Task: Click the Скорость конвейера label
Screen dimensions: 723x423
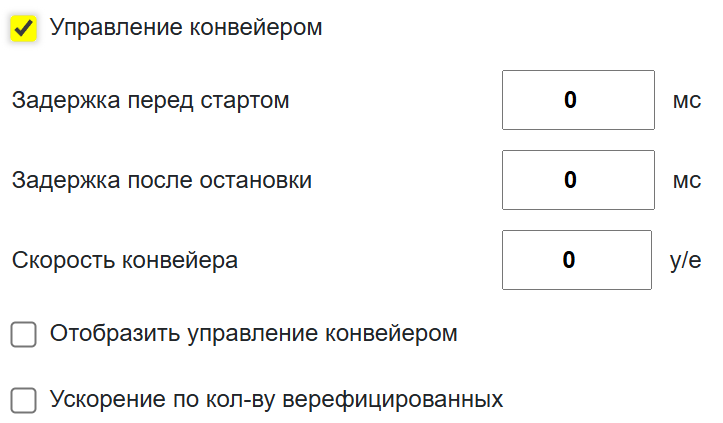Action: (x=125, y=261)
